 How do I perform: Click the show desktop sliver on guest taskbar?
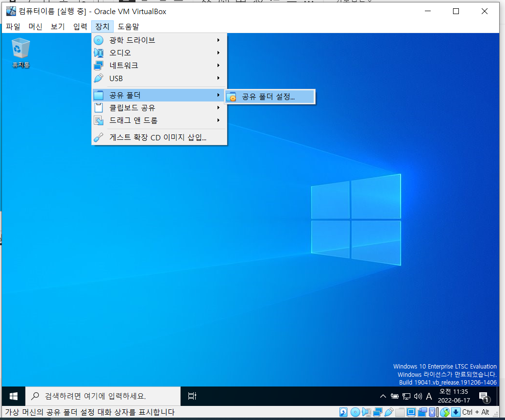point(498,396)
